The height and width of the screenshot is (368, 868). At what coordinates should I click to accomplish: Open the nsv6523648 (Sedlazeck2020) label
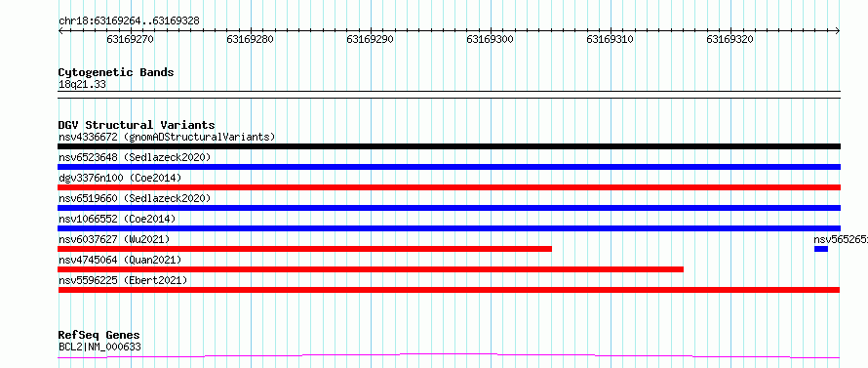pyautogui.click(x=135, y=157)
